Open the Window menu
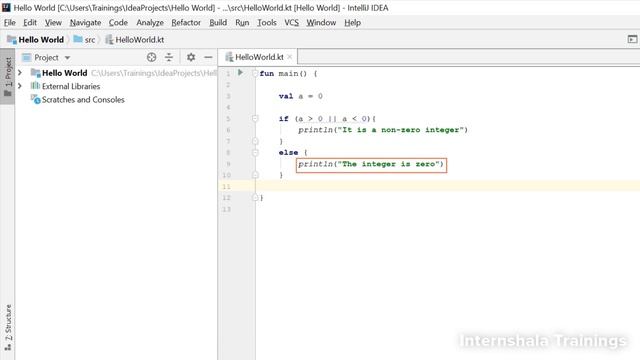Viewport: 640px width, 360px height. coord(321,23)
